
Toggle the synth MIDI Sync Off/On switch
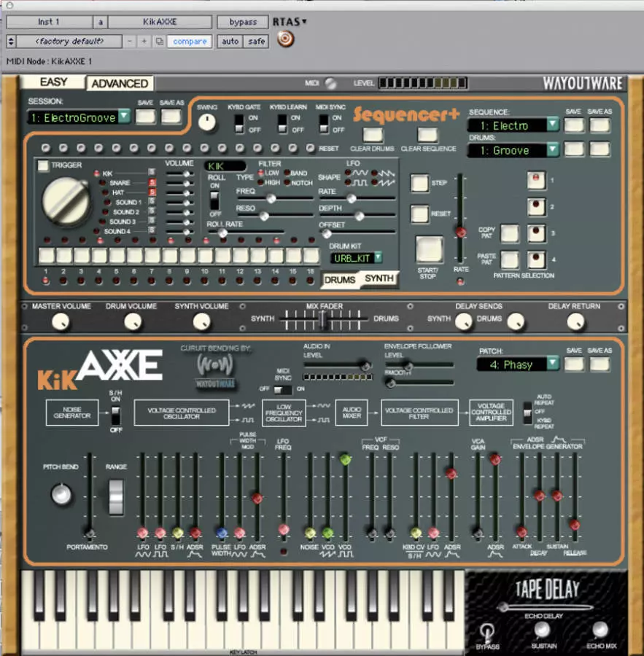point(283,389)
